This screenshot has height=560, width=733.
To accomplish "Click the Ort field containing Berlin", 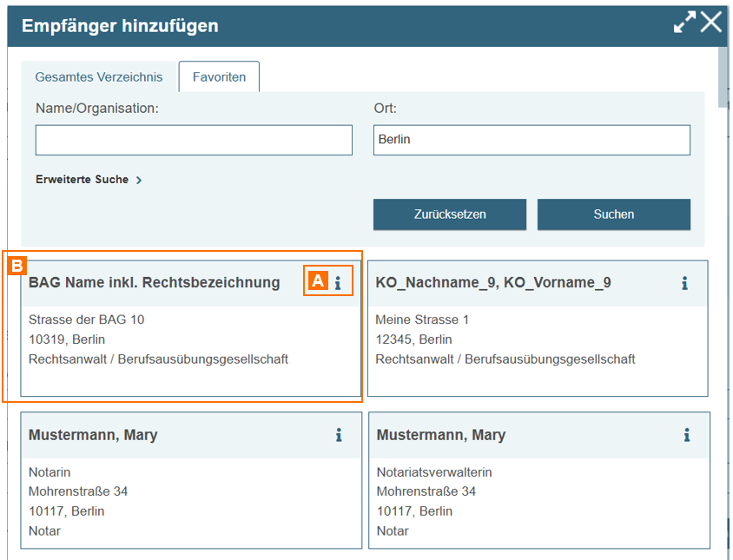I will click(532, 140).
